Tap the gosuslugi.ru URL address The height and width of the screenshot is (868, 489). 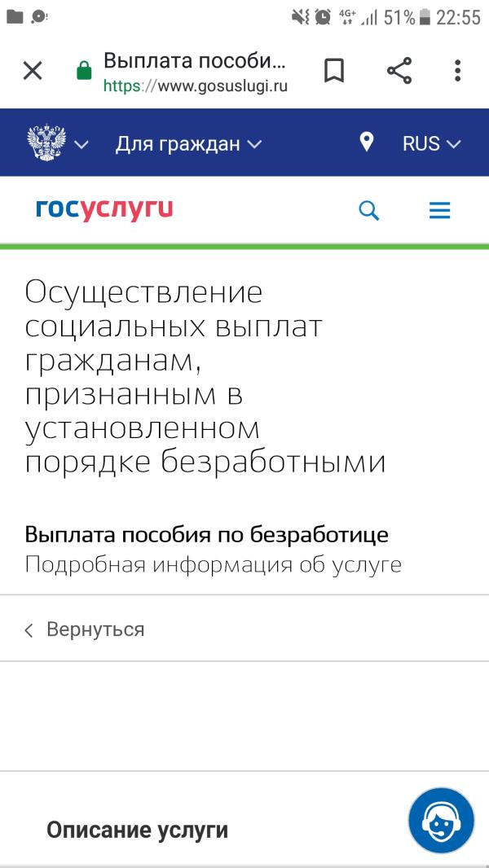pyautogui.click(x=196, y=84)
